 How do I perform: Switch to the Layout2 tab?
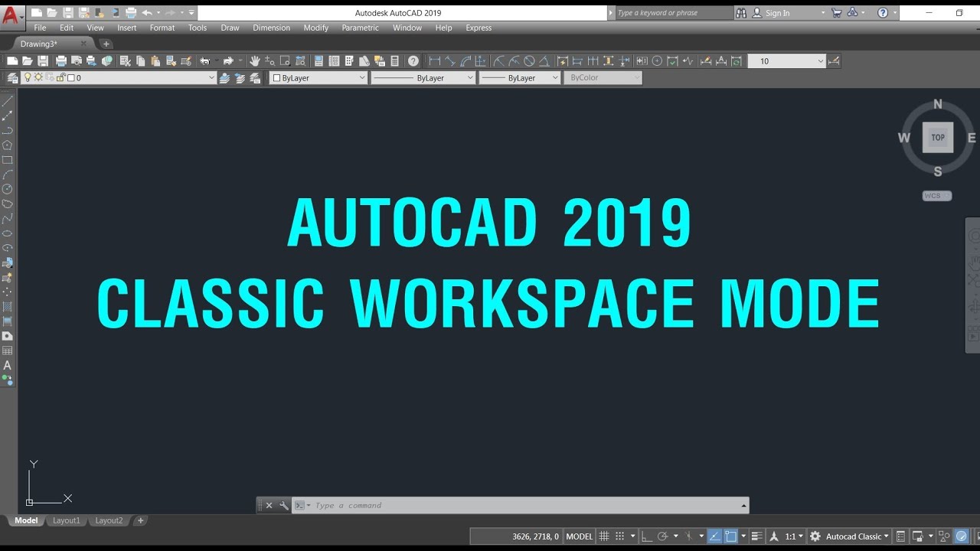point(109,520)
